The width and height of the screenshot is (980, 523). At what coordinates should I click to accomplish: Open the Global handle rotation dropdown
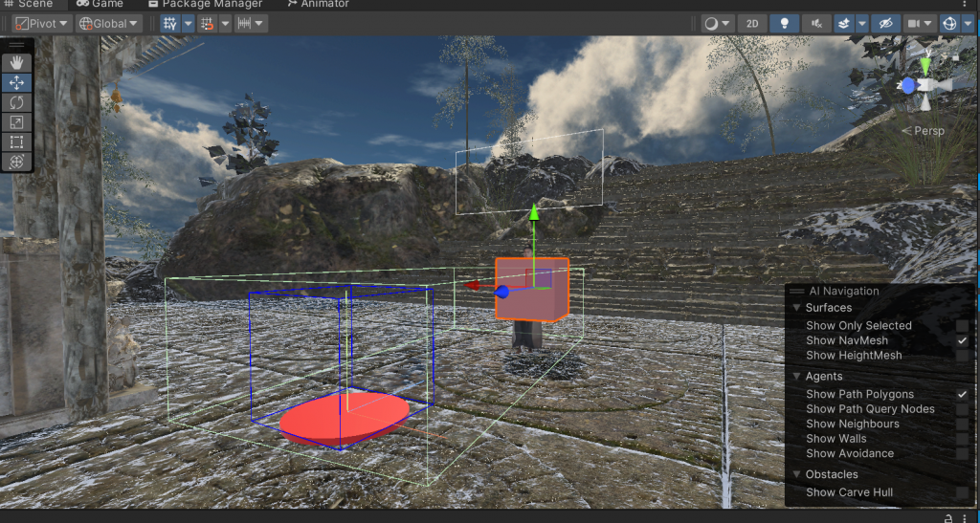108,23
